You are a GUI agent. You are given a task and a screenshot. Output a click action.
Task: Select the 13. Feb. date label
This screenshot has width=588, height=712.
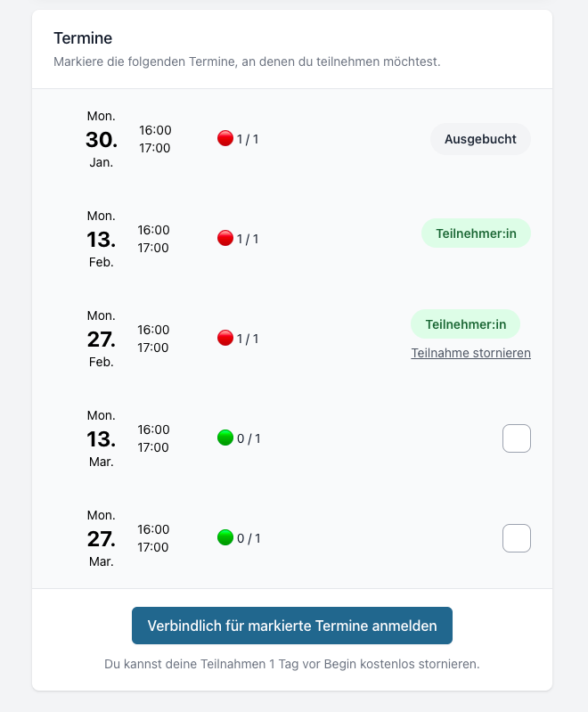102,239
